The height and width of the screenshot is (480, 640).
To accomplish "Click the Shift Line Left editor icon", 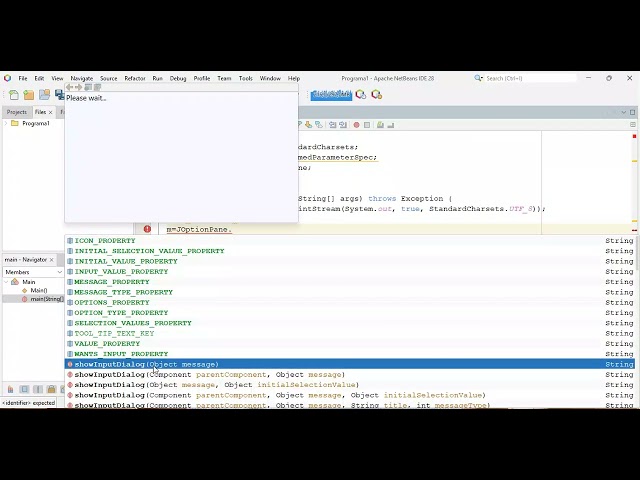I will point(333,125).
